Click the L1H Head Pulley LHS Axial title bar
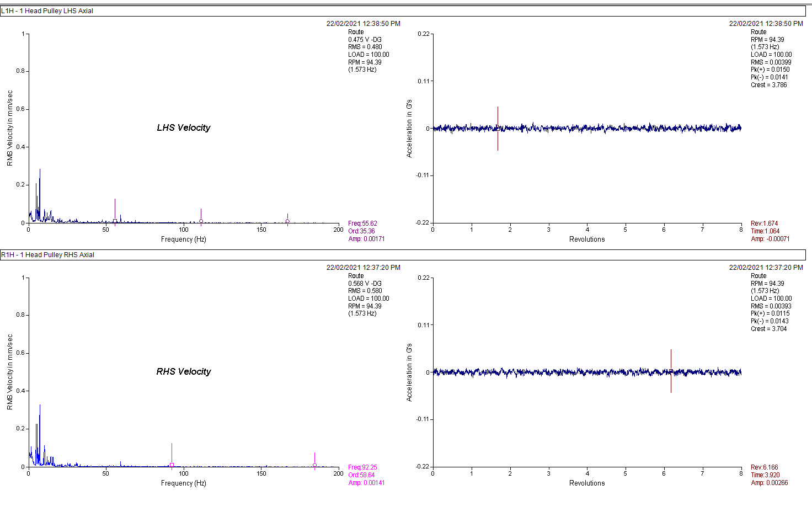Image resolution: width=812 pixels, height=506 pixels. 47,11
